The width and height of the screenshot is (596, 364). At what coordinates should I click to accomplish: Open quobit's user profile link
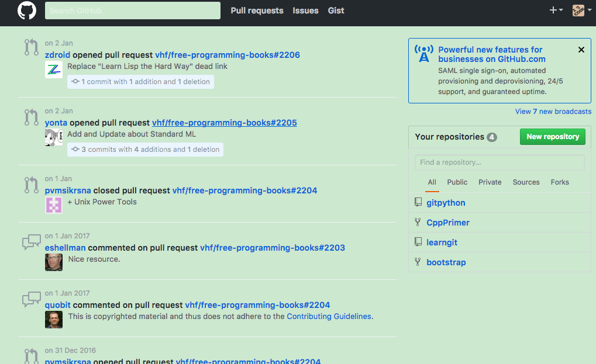point(58,305)
